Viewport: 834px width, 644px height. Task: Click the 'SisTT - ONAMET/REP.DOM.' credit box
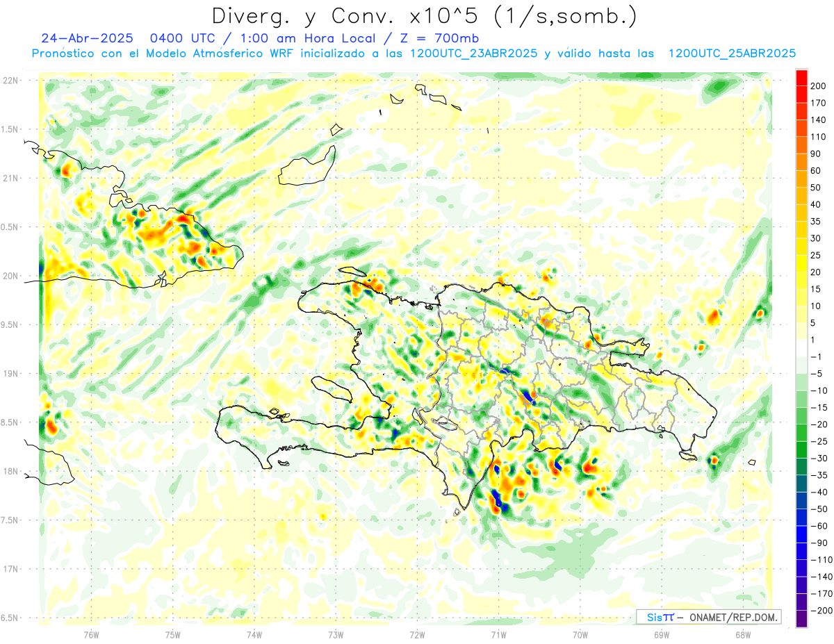click(x=708, y=617)
